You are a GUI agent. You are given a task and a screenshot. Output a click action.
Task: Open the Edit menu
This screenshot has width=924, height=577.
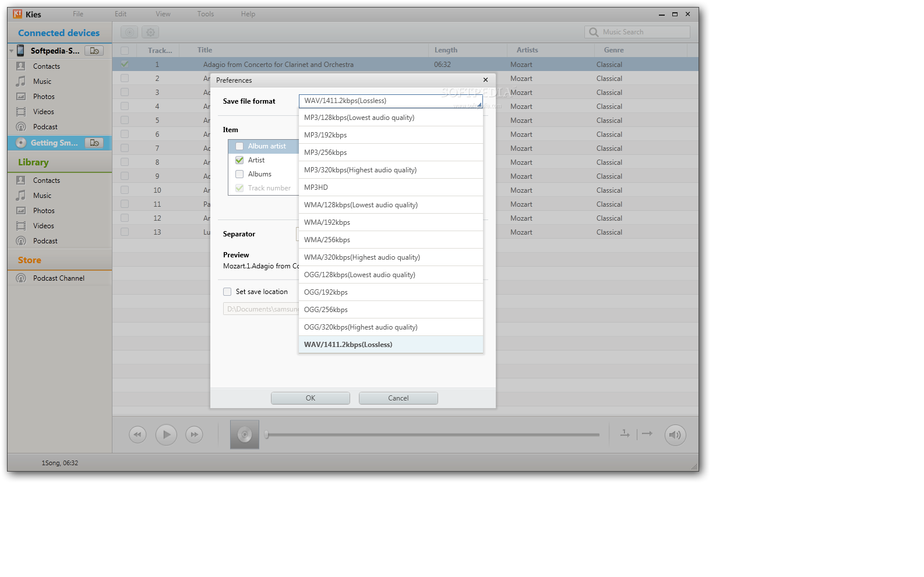click(121, 14)
